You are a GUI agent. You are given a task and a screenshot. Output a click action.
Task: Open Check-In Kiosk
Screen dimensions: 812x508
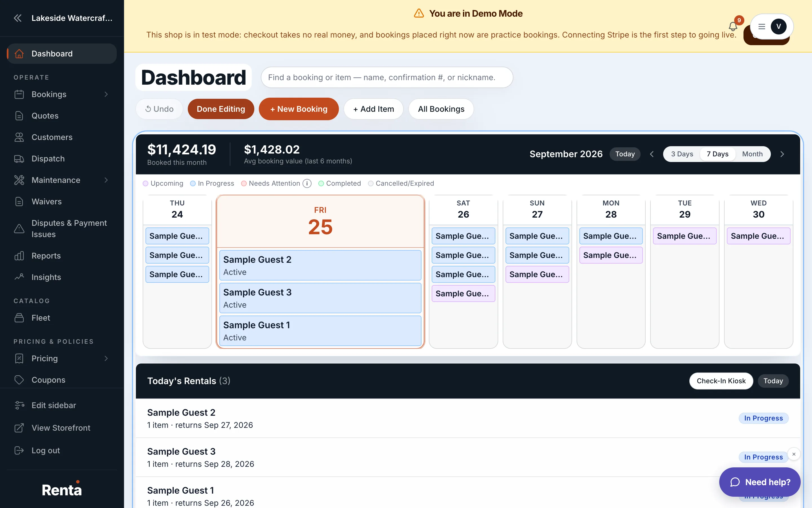point(721,381)
